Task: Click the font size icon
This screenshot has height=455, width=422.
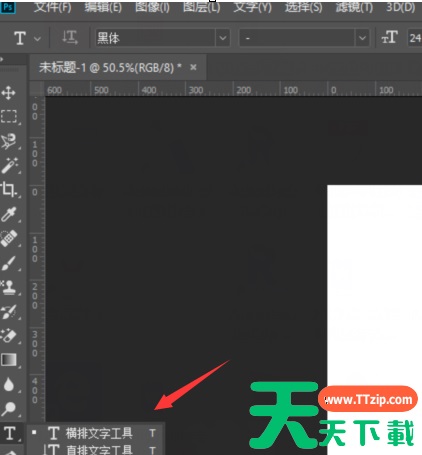Action: pyautogui.click(x=389, y=37)
